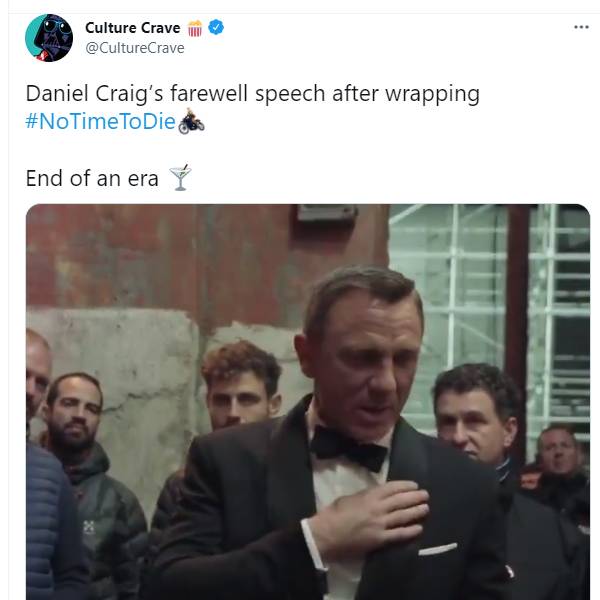Click the popcorn emoji beside Culture Crave
Viewport: 600px width, 600px height.
(195, 28)
